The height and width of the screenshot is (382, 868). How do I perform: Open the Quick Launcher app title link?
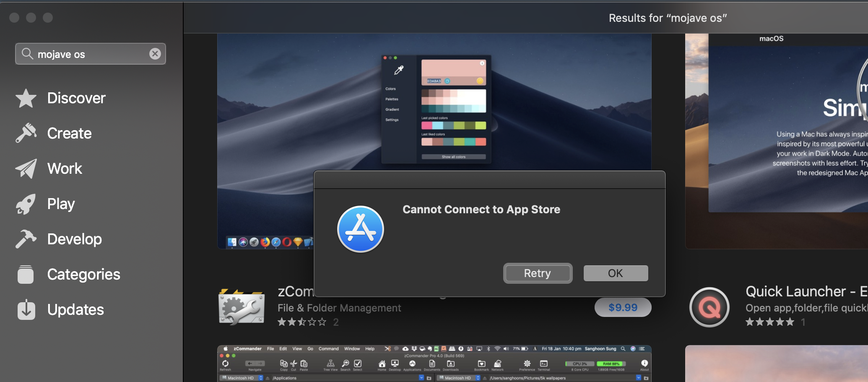pos(806,291)
